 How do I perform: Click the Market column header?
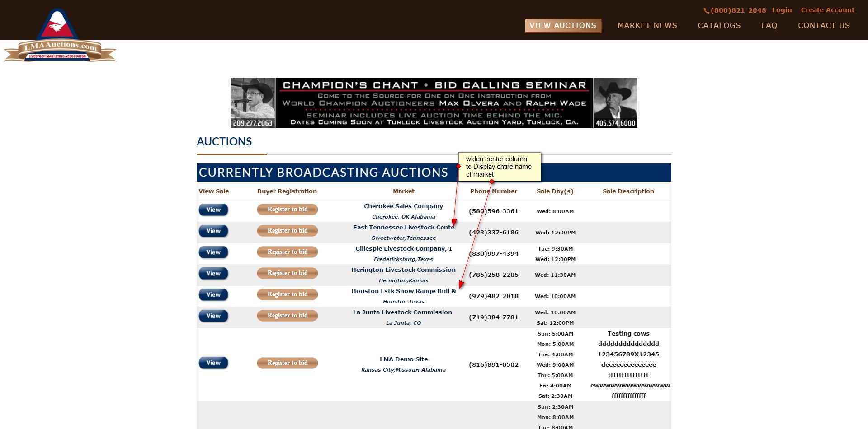pos(404,191)
